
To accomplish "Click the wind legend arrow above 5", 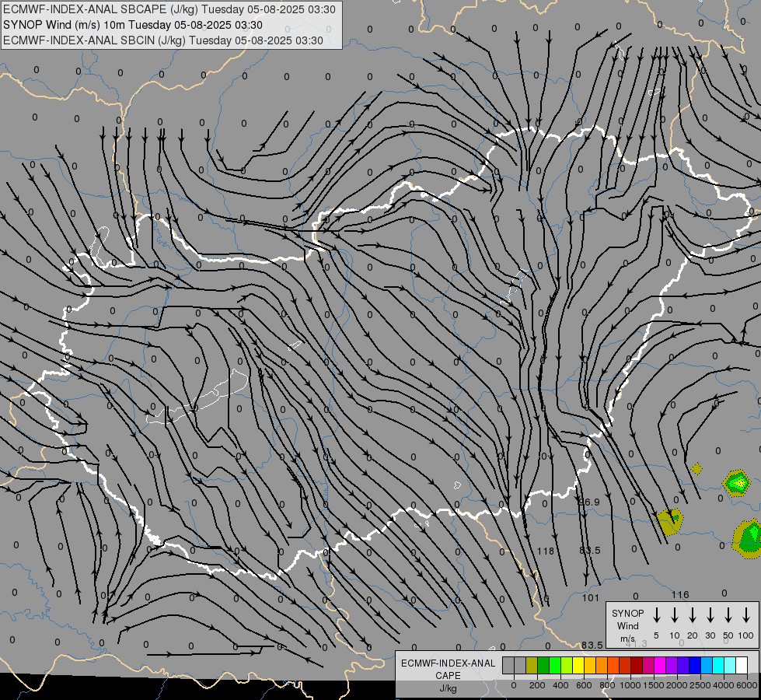I will pos(657,615).
